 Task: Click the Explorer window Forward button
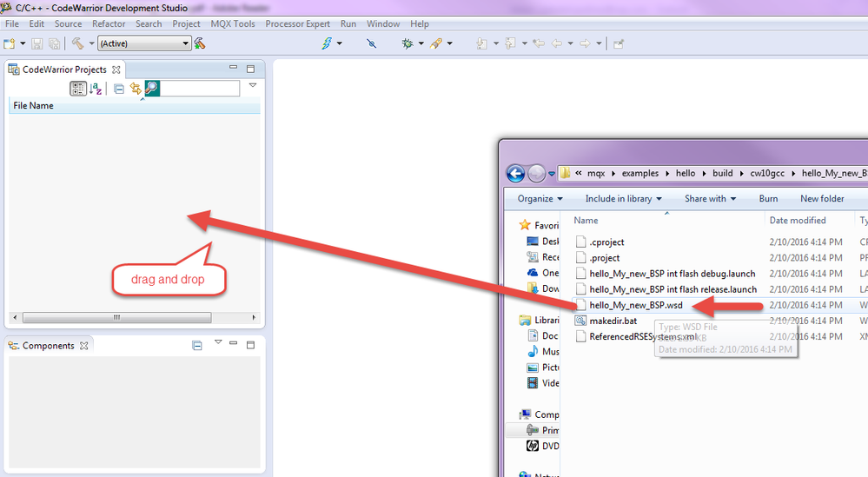(536, 174)
